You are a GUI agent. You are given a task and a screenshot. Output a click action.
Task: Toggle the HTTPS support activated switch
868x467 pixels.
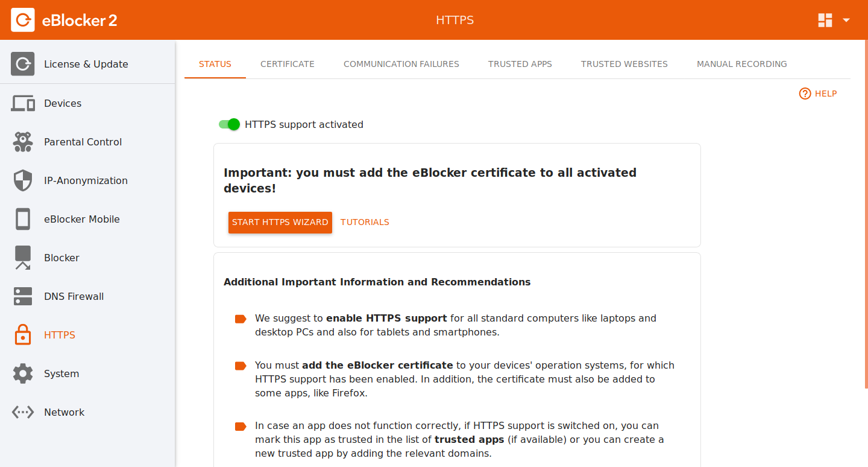click(x=230, y=124)
